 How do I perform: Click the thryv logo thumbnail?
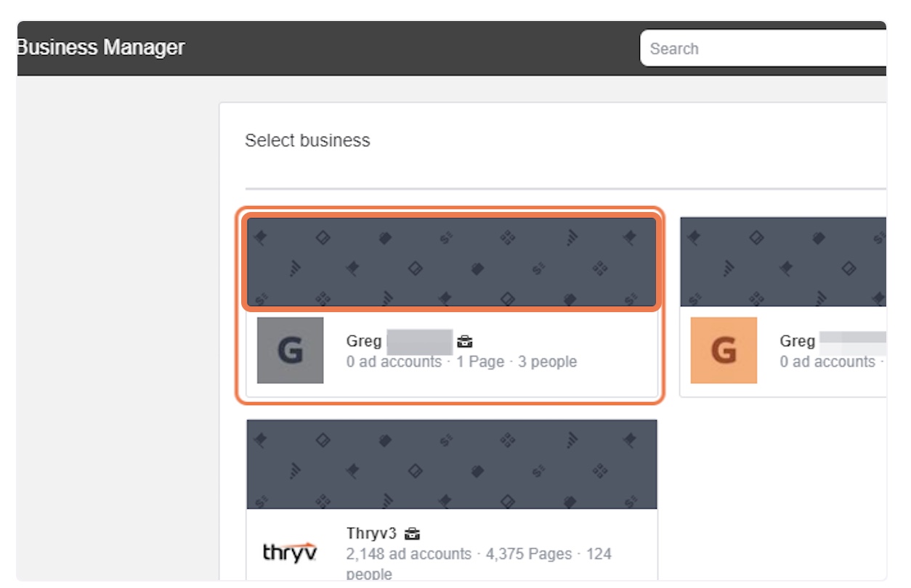[290, 553]
